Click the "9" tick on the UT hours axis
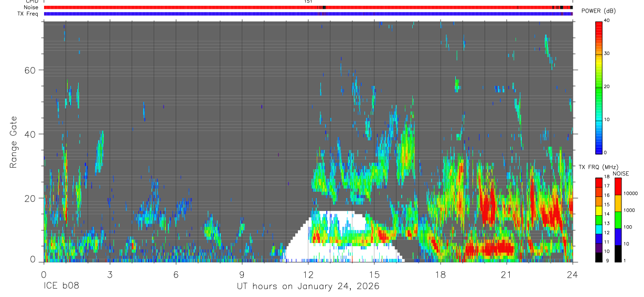 242,274
